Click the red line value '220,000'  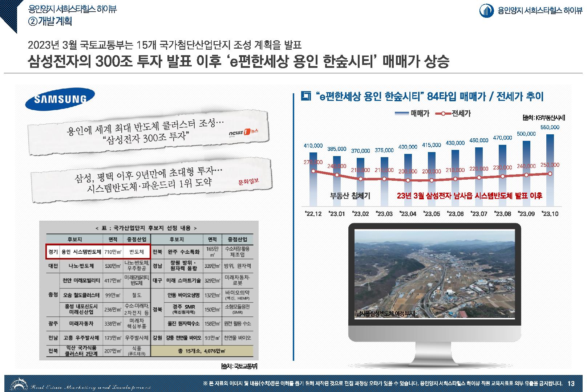479,169
